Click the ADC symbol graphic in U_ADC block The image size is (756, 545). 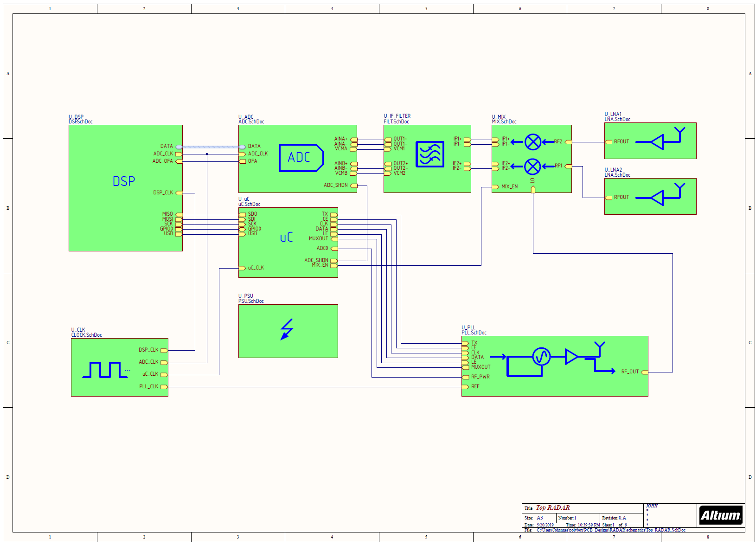301,158
